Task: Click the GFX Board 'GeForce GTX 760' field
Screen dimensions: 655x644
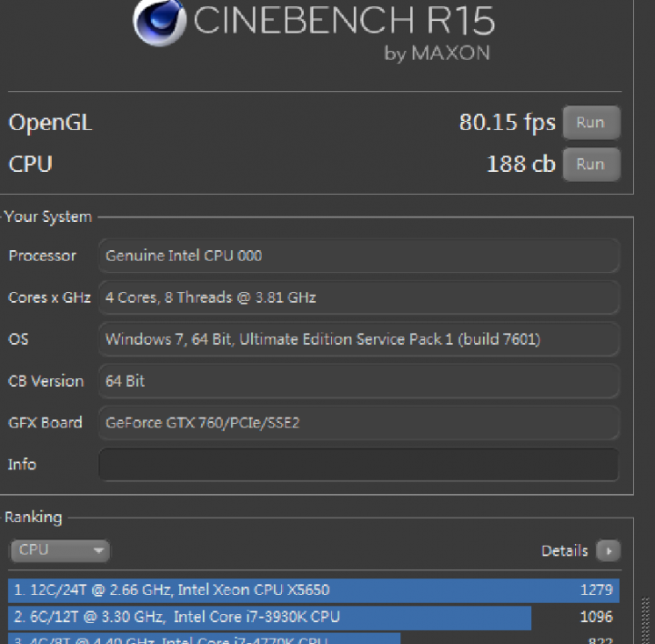Action: [358, 423]
